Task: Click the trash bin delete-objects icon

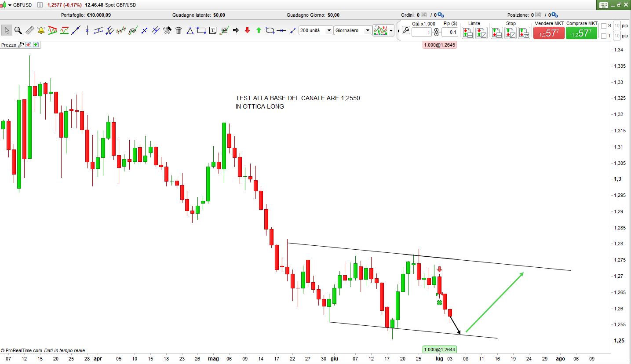Action: [x=179, y=30]
